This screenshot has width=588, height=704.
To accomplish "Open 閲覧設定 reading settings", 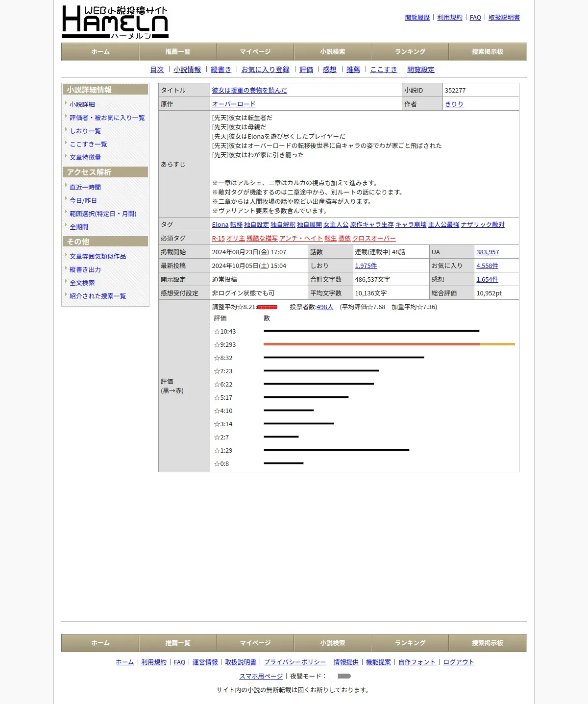I will 421,70.
